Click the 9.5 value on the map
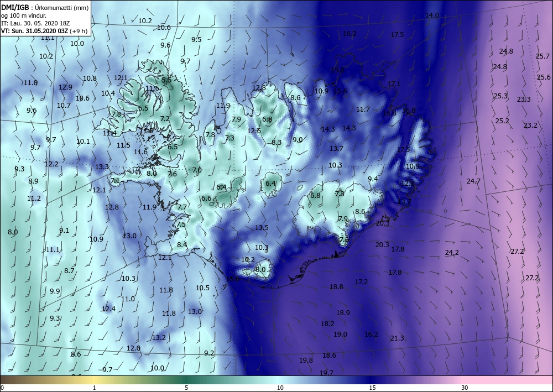The image size is (553, 392). (196, 39)
